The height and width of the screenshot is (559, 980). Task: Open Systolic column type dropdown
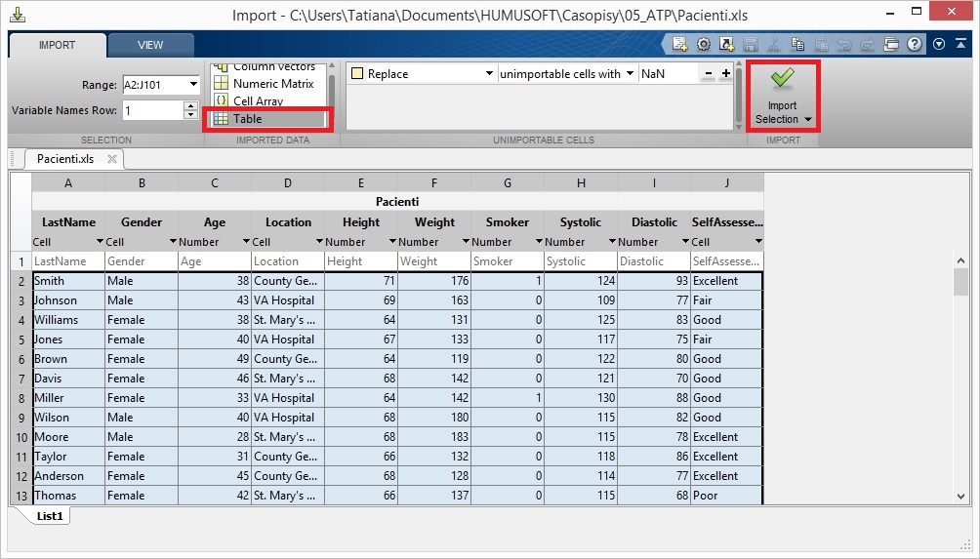point(613,242)
